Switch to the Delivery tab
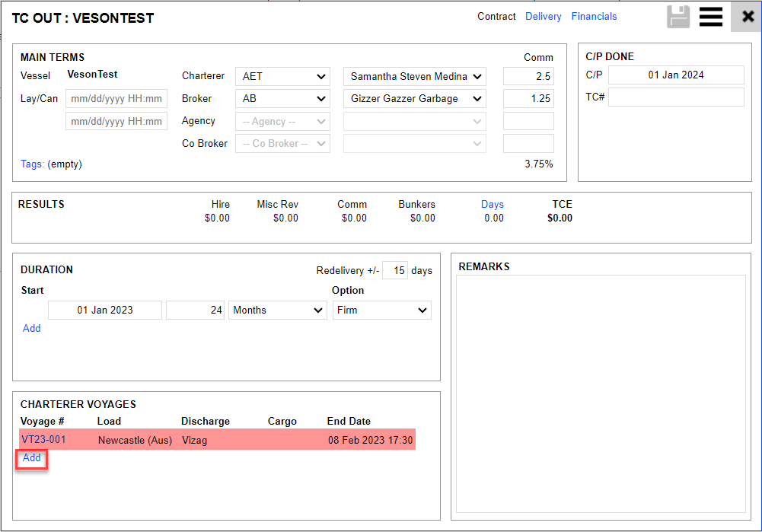This screenshot has height=532, width=762. 543,17
